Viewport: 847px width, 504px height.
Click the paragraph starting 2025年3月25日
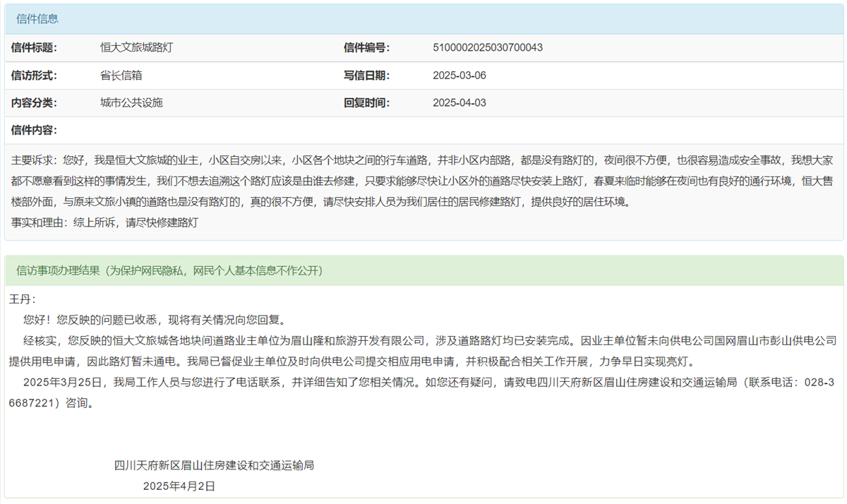(x=422, y=394)
